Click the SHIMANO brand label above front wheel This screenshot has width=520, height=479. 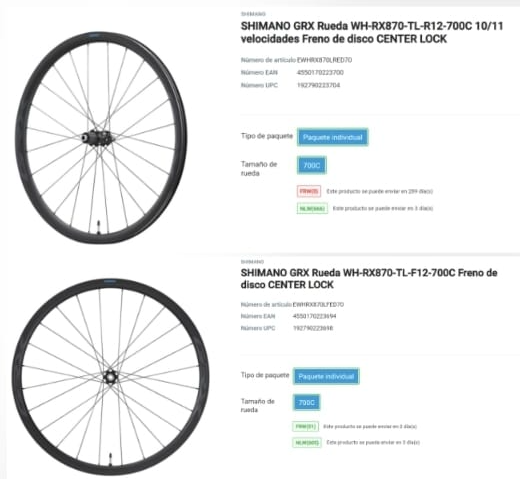coord(252,262)
